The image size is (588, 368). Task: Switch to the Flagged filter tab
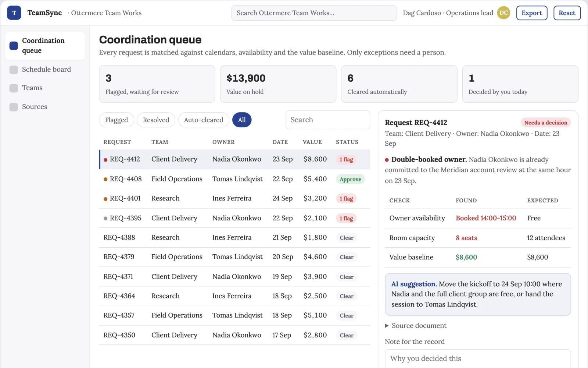click(x=116, y=120)
